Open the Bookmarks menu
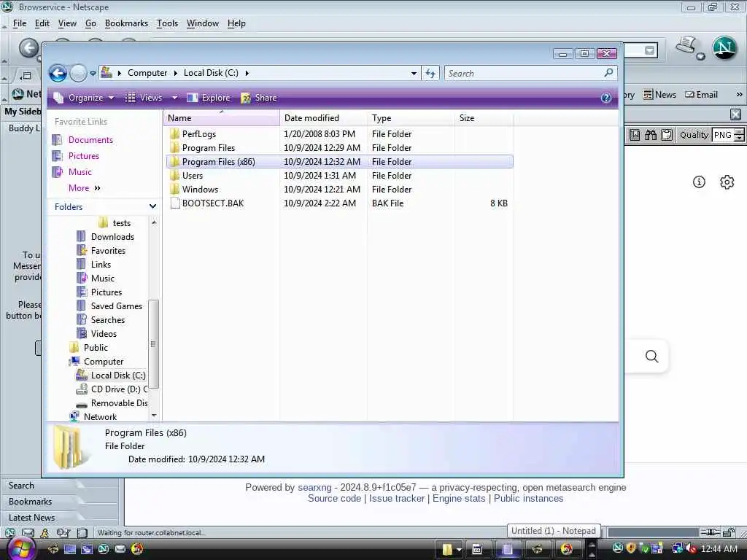Image resolution: width=747 pixels, height=560 pixels. coord(126,23)
